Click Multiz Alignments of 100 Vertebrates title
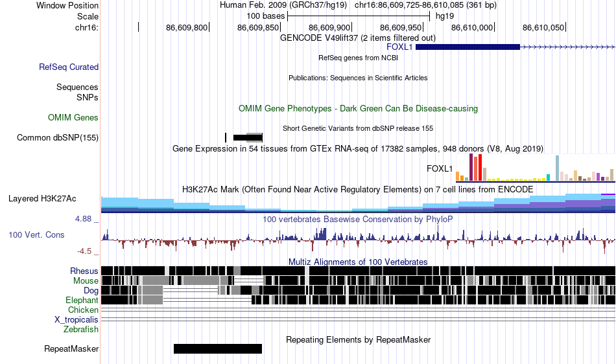 pos(358,262)
